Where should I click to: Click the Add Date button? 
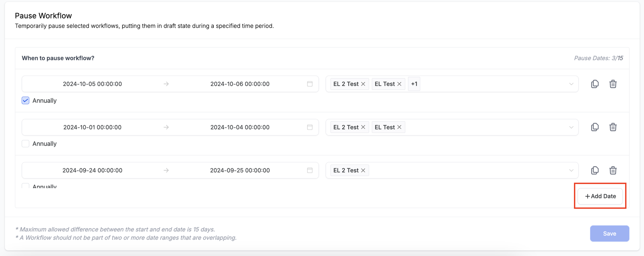[x=600, y=196]
